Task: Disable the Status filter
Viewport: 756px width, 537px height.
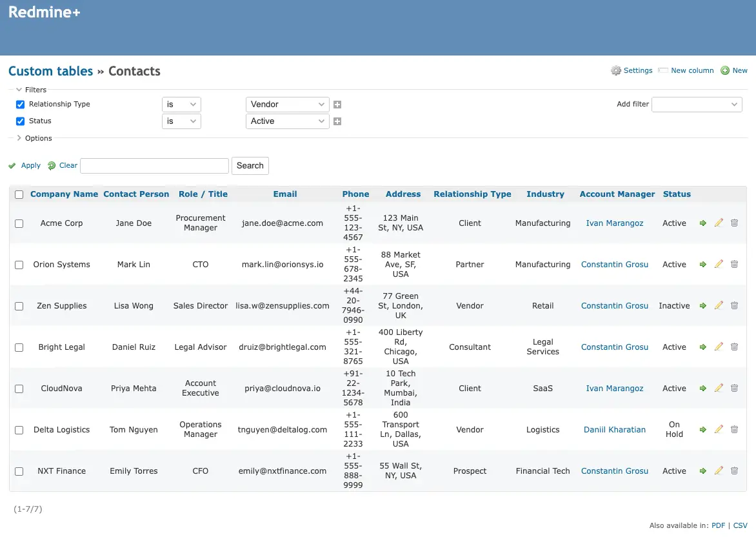Action: click(19, 121)
